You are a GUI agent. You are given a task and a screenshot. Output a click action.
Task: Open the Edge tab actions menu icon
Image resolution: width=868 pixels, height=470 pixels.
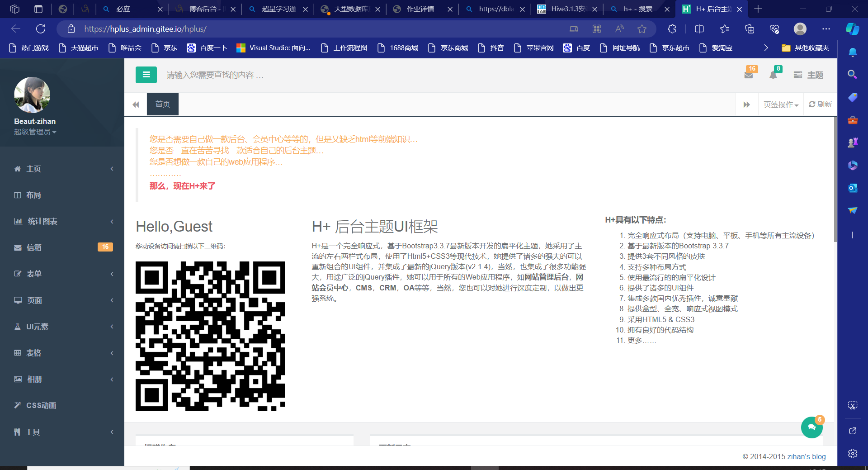click(38, 9)
